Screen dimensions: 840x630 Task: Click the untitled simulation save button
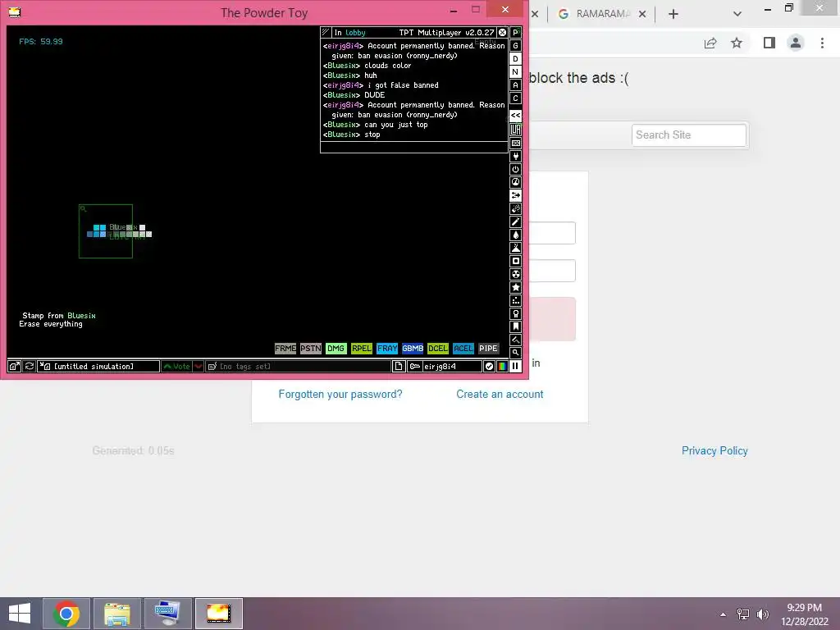coord(98,367)
